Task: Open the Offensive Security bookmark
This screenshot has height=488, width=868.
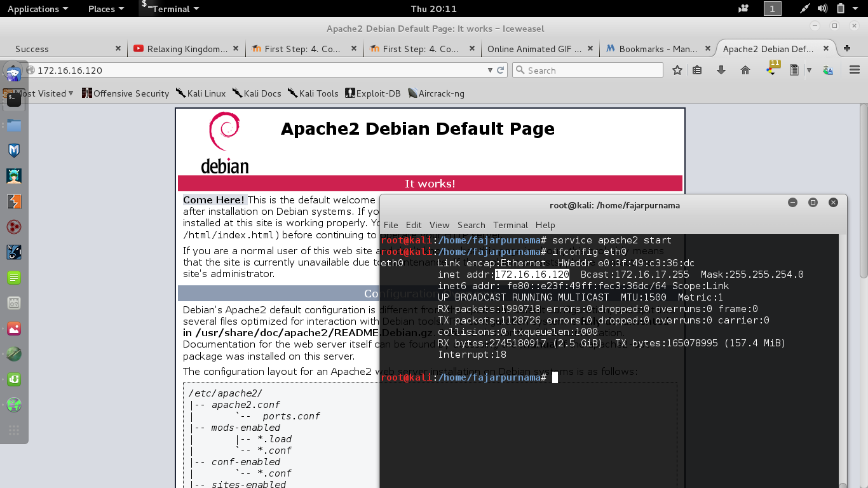Action: [x=125, y=93]
